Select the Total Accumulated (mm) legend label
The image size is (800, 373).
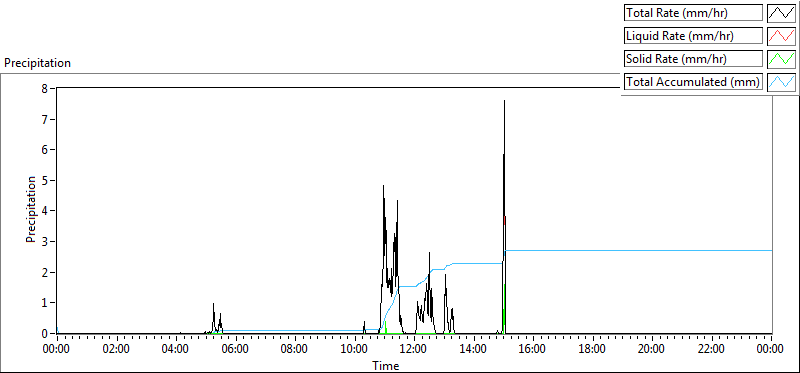[693, 82]
